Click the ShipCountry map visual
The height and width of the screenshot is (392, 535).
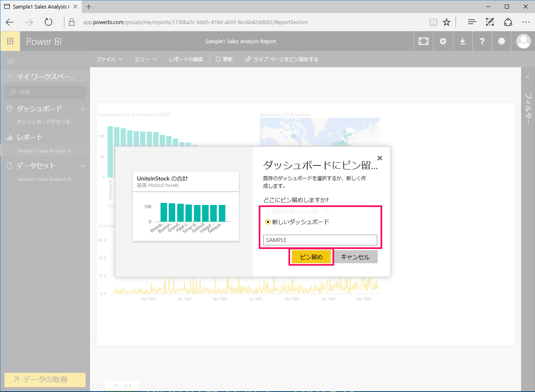(x=320, y=132)
